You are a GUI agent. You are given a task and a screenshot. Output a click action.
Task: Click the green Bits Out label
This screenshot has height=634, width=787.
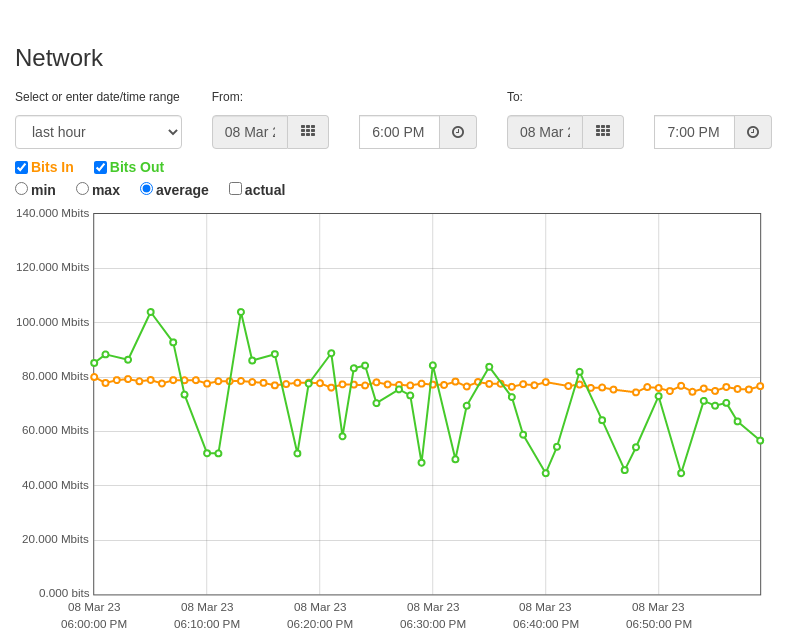137,167
